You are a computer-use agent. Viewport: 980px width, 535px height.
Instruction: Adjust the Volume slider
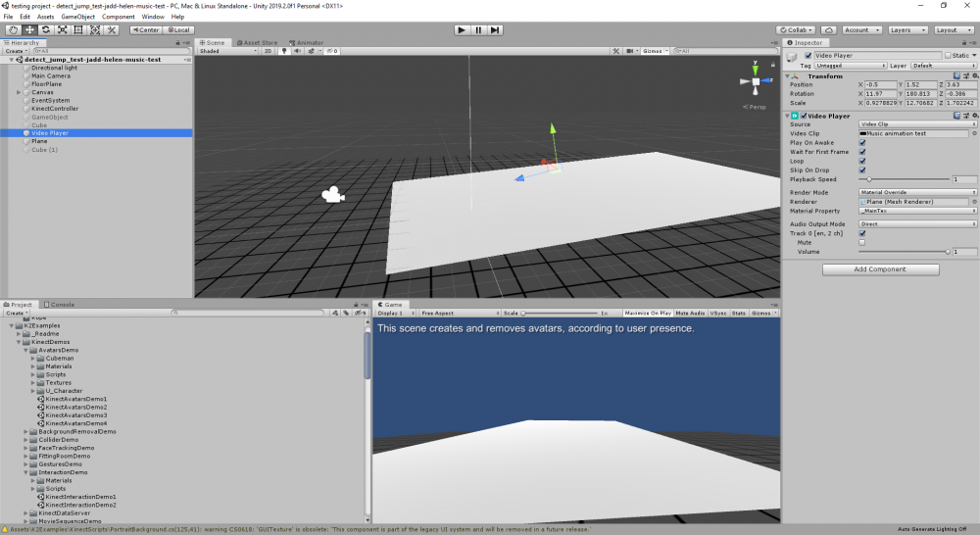(x=946, y=252)
